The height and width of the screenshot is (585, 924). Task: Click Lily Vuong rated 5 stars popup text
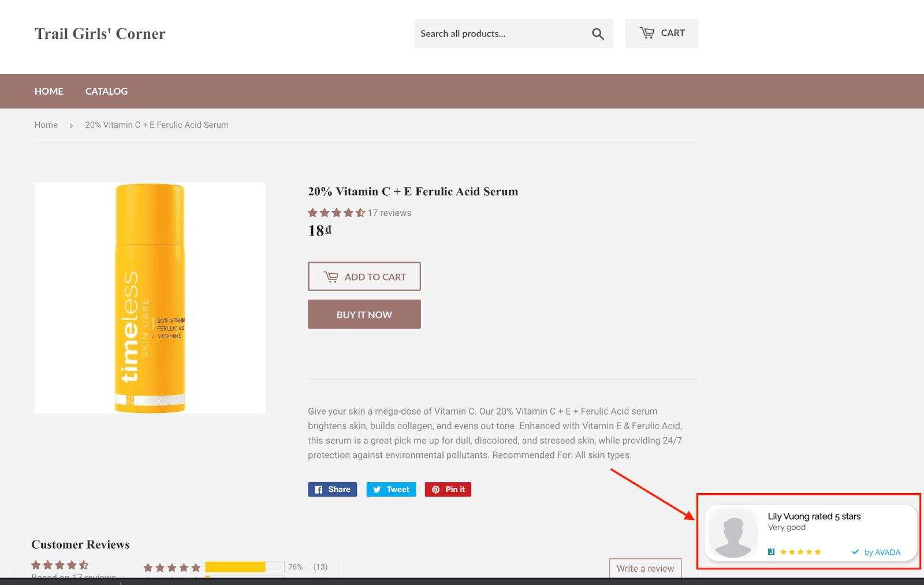tap(814, 516)
